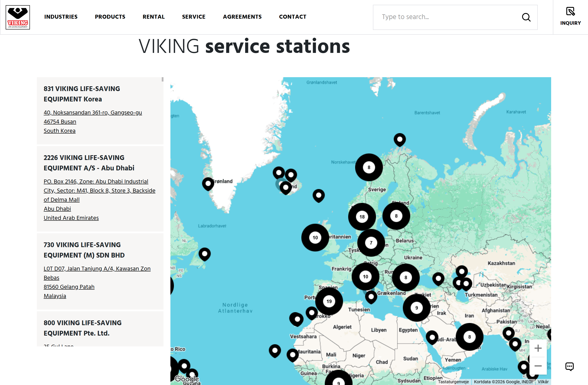
Task: Open cluster marker 10 over Italy
Action: [365, 277]
